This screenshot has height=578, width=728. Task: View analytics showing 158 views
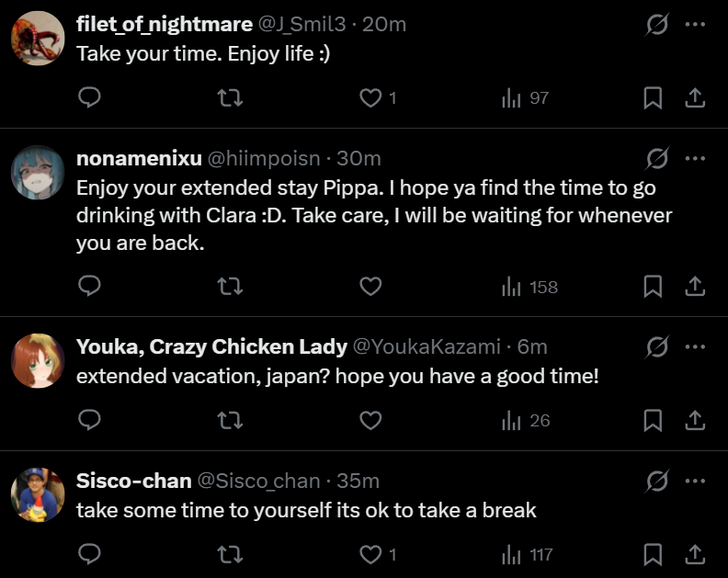[529, 287]
